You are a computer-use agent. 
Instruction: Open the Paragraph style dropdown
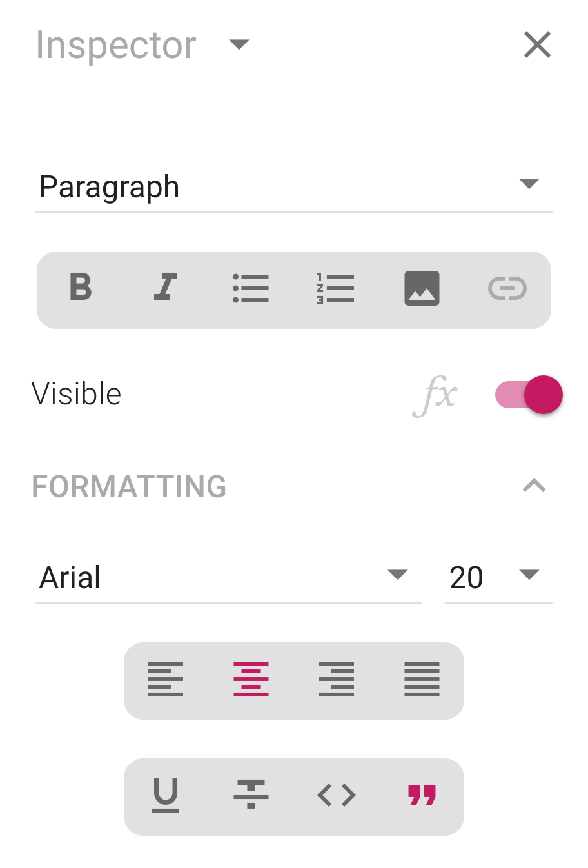click(x=294, y=187)
